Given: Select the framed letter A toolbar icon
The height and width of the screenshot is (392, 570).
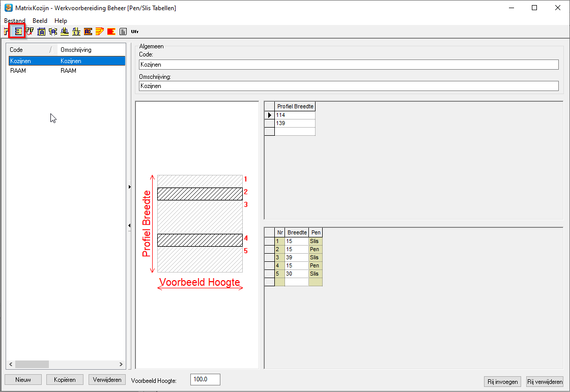Looking at the screenshot, I should (x=42, y=31).
